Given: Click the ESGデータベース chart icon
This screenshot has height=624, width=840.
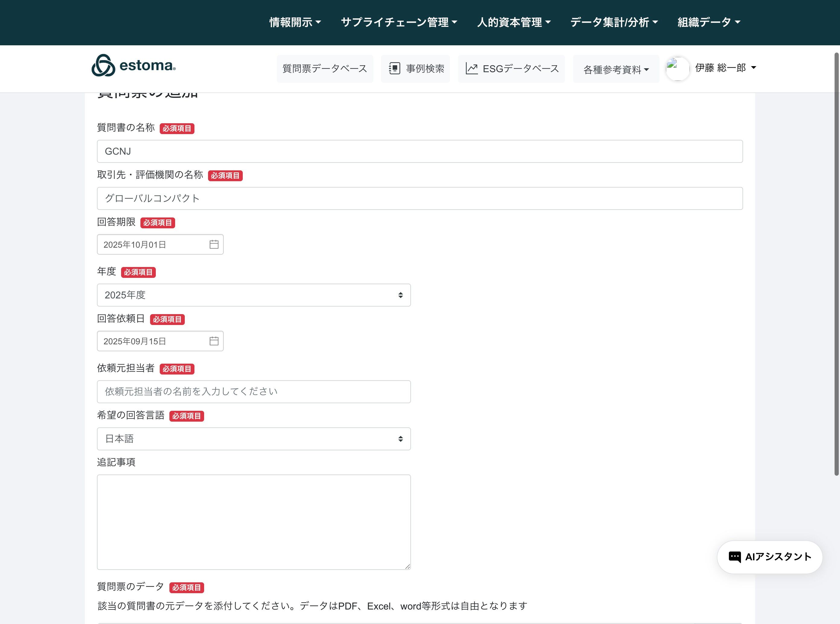Looking at the screenshot, I should pos(472,68).
